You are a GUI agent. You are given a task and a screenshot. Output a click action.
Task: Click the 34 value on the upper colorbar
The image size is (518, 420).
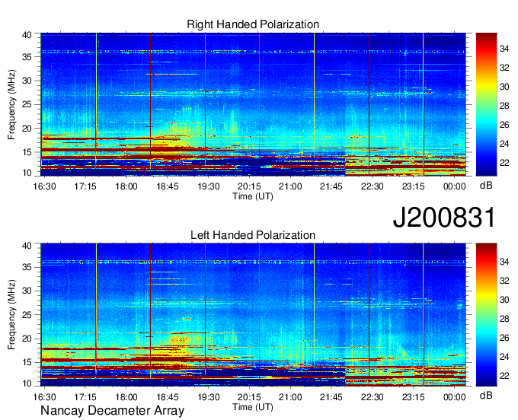[x=504, y=49]
